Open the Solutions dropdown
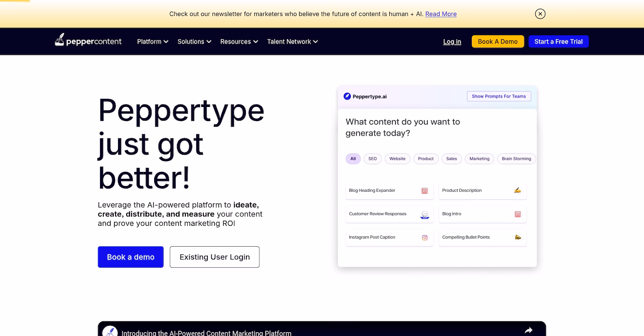 tap(194, 41)
